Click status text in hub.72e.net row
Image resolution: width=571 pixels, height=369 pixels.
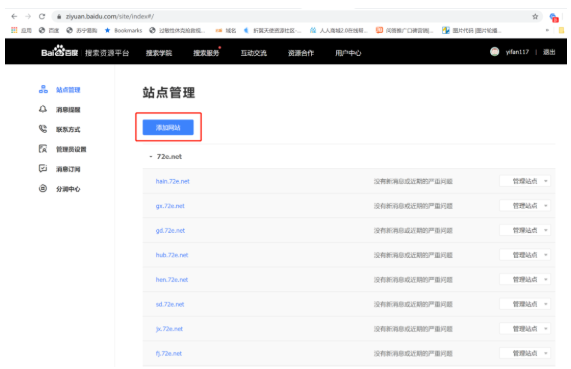click(413, 255)
